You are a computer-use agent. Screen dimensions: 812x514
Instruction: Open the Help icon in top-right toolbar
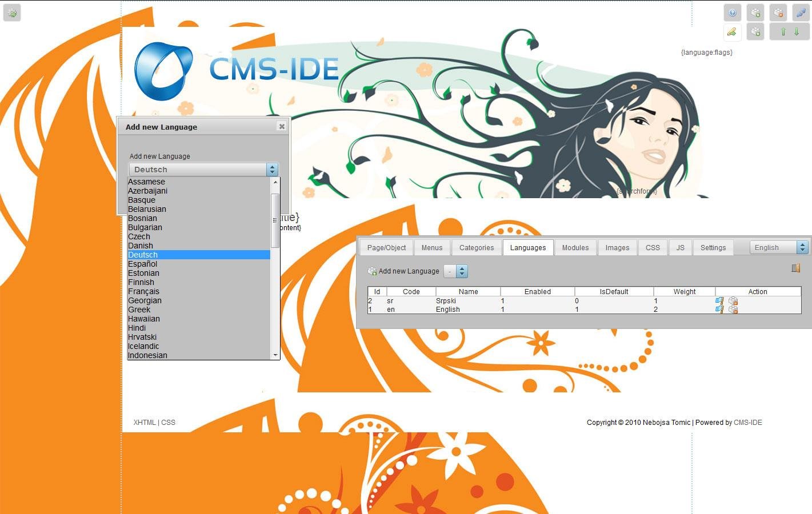(x=732, y=12)
